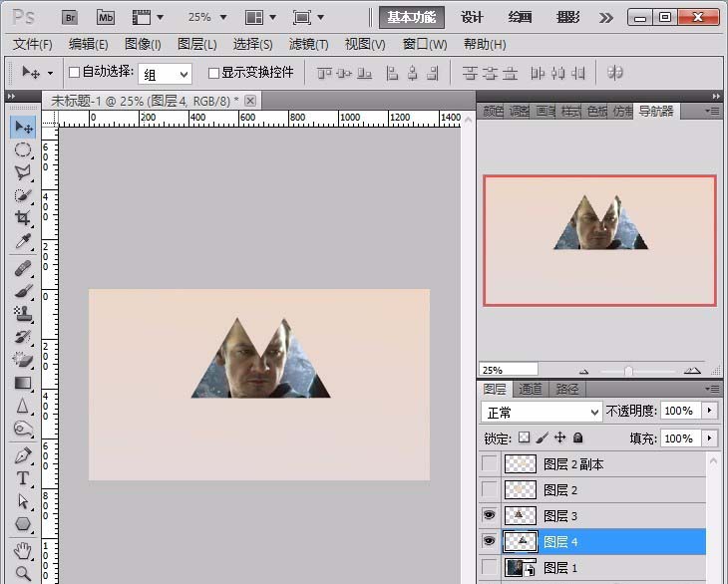The height and width of the screenshot is (584, 728).
Task: Switch to the 通道 tab
Action: [532, 389]
